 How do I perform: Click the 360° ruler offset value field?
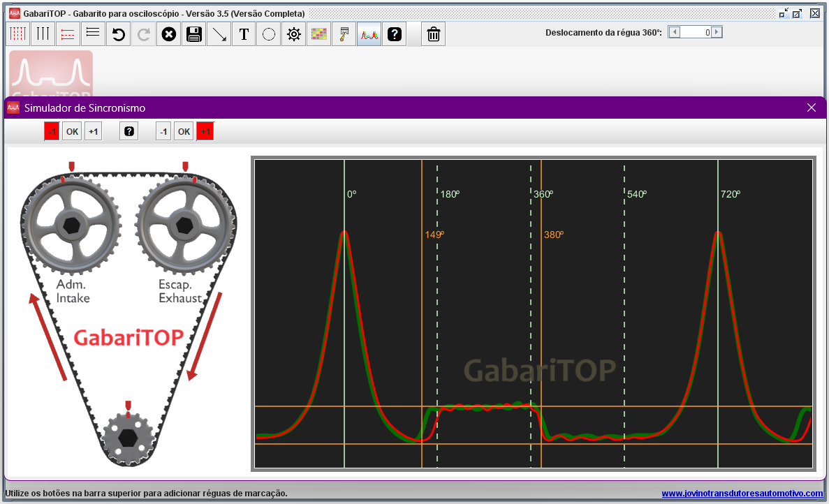click(695, 32)
